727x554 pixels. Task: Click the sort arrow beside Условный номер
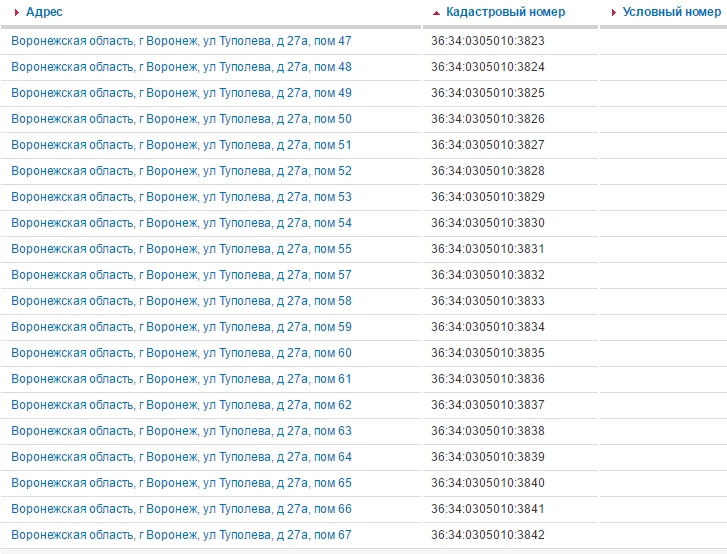(x=613, y=13)
